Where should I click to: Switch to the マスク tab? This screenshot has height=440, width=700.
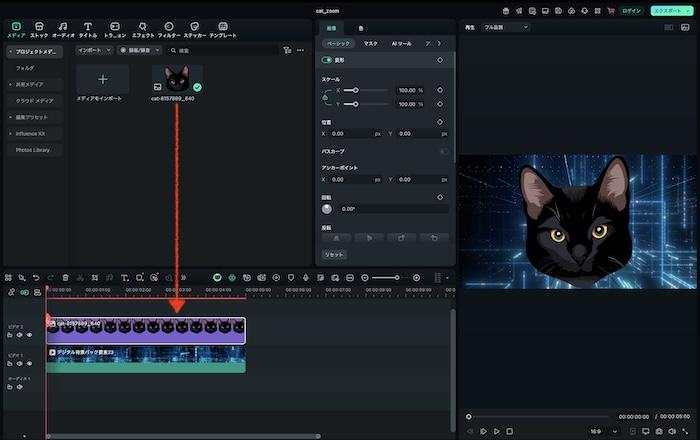(x=370, y=44)
